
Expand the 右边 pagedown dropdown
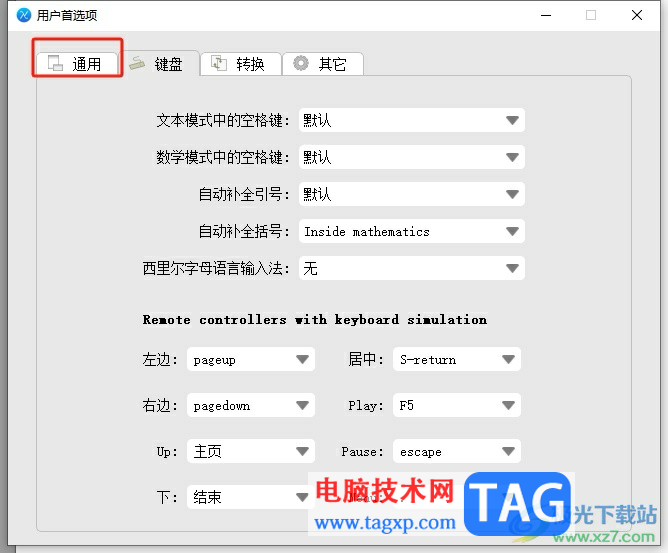250,405
